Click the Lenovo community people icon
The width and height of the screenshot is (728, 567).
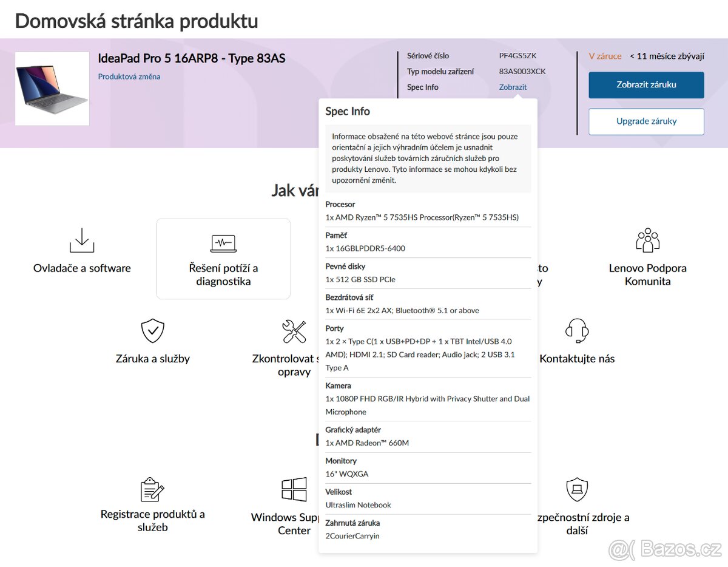pyautogui.click(x=647, y=240)
